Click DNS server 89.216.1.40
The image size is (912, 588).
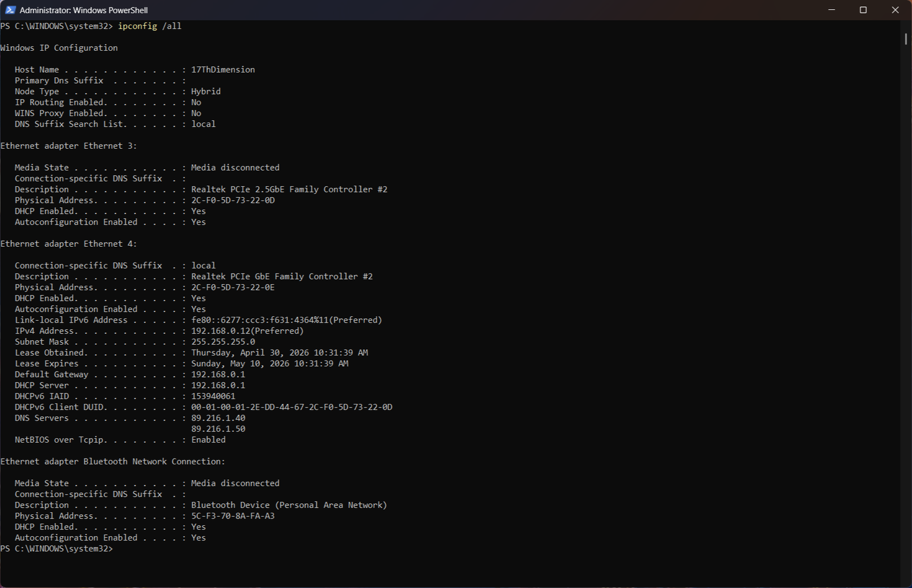coord(218,418)
